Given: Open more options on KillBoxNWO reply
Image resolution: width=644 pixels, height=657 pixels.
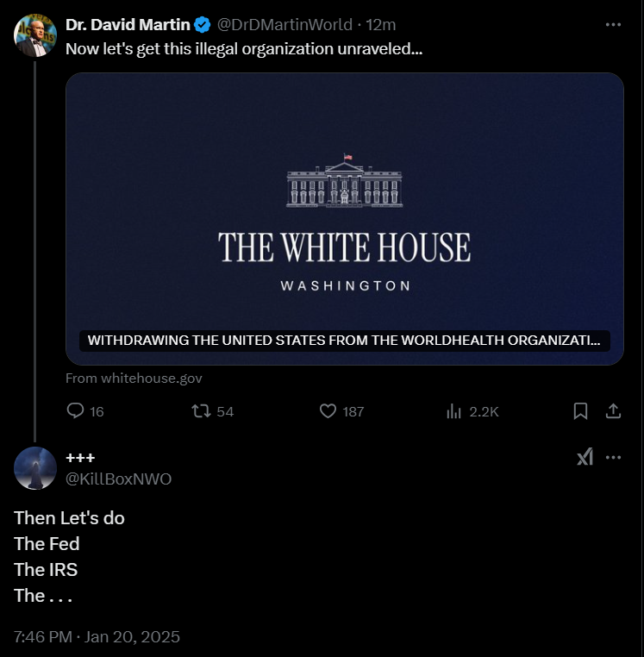Looking at the screenshot, I should (x=613, y=457).
